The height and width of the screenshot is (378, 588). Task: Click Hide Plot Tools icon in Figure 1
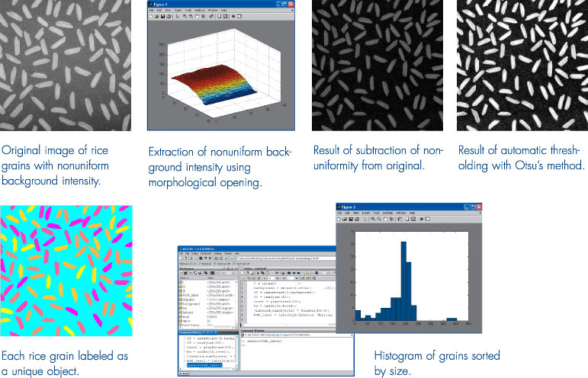pyautogui.click(x=233, y=17)
